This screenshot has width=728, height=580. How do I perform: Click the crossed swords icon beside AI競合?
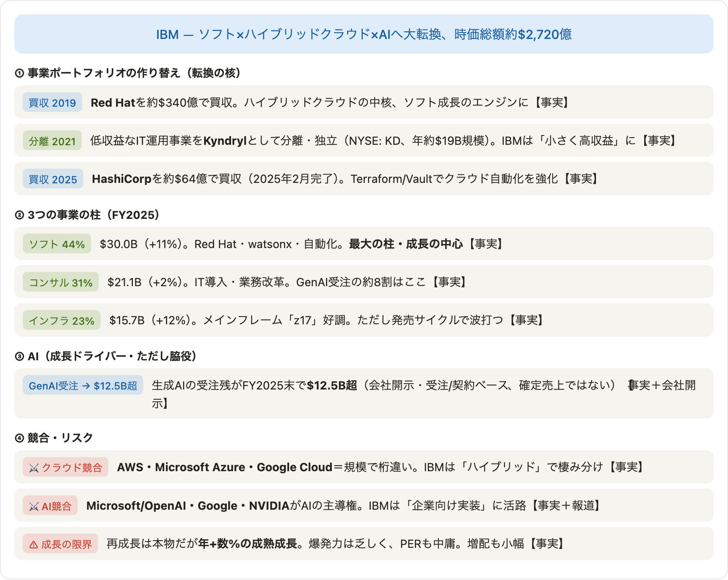click(x=33, y=506)
